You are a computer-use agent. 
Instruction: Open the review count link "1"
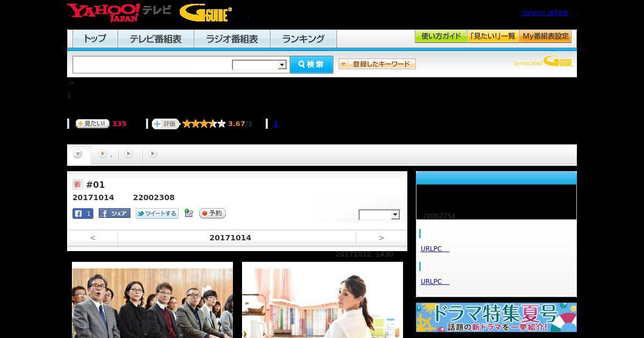click(x=276, y=124)
